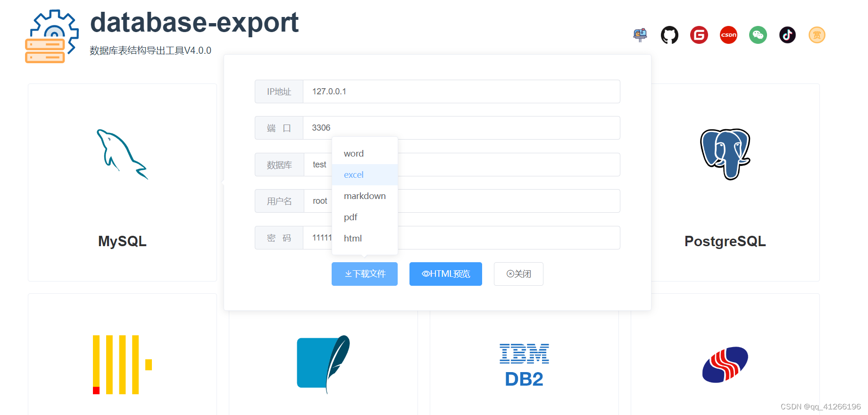Focus the IP地址 field showing 127.0.0.1
868x415 pixels.
click(x=461, y=91)
